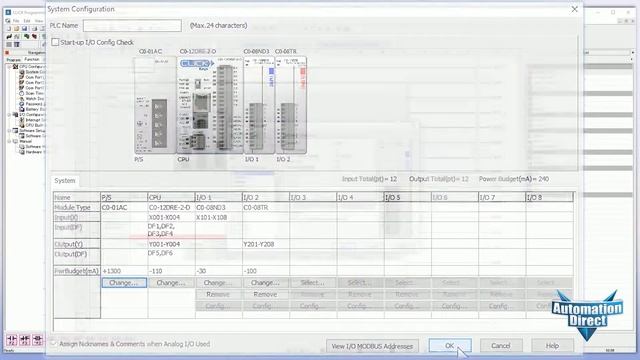
Task: Click Change... button under I/O 2 column
Action: point(265,282)
